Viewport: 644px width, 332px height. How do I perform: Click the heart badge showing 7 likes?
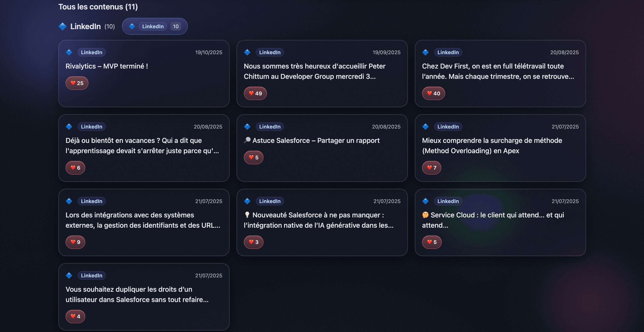432,167
